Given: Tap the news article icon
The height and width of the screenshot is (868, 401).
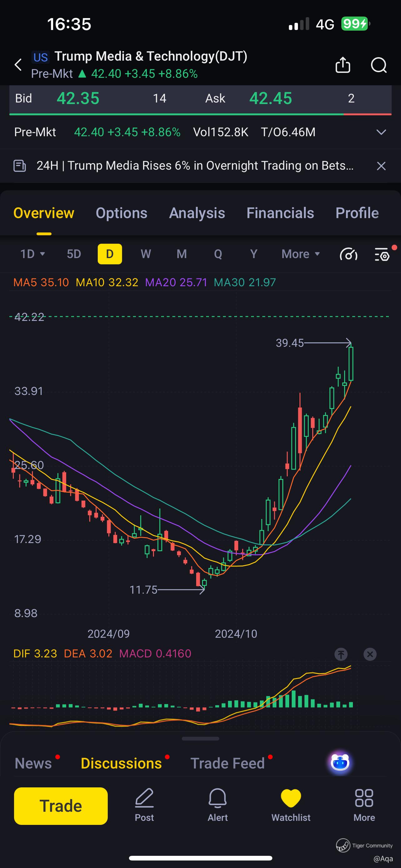Looking at the screenshot, I should 20,166.
